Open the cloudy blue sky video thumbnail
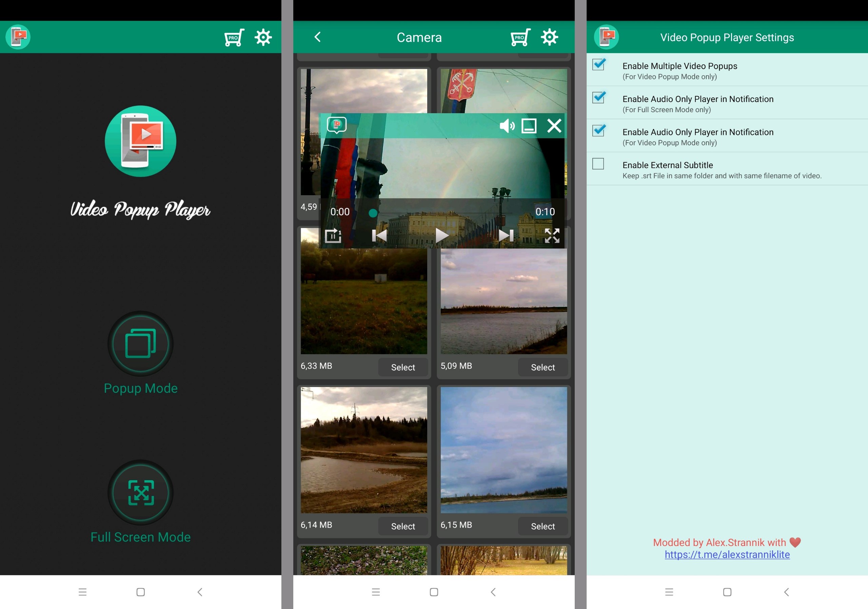 (504, 450)
